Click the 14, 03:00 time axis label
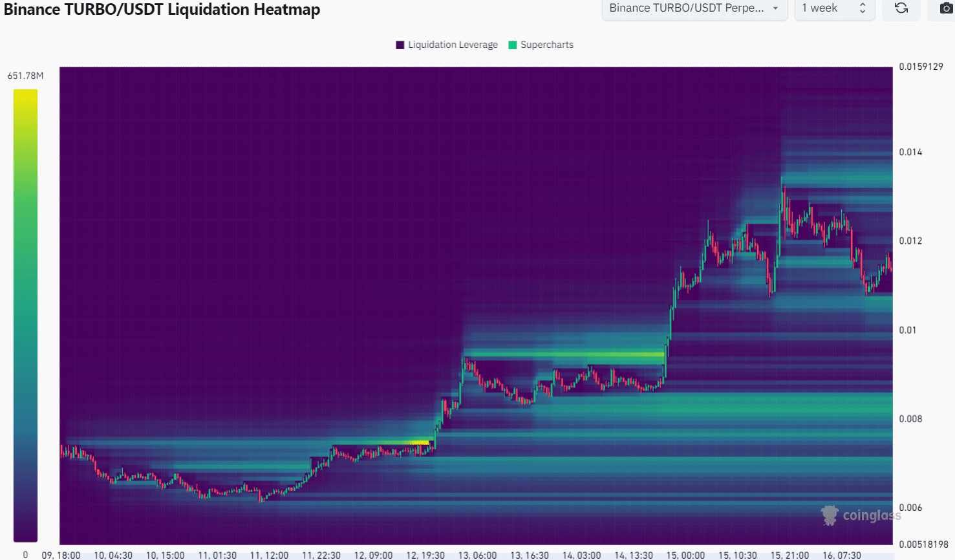 581,555
